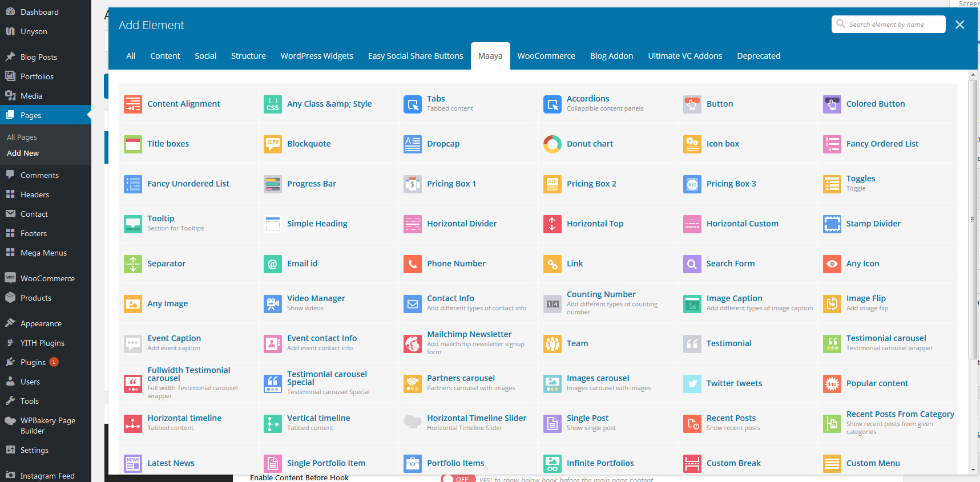The height and width of the screenshot is (482, 980).
Task: Click the All Pages submenu link
Action: [22, 137]
